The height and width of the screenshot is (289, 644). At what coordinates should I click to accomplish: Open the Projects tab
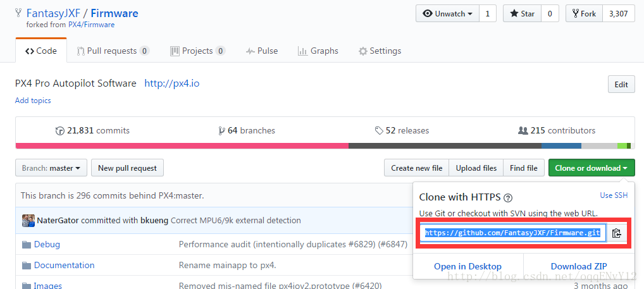(197, 51)
